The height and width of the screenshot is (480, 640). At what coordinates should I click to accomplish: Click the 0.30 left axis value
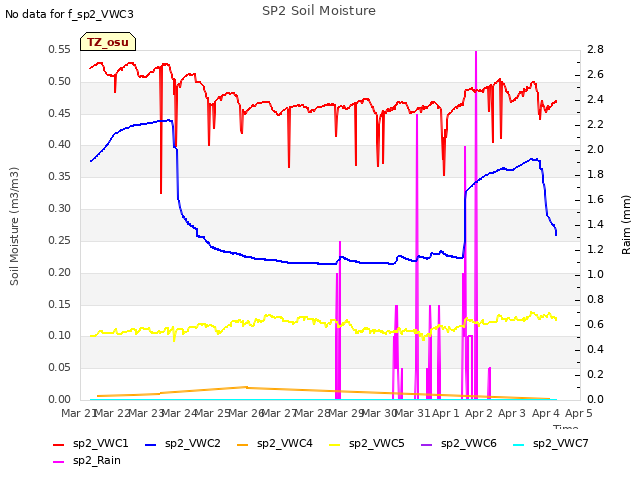pyautogui.click(x=60, y=209)
